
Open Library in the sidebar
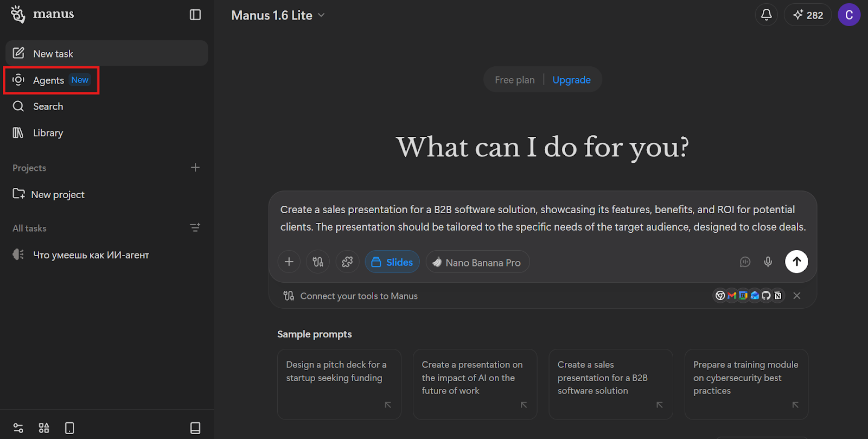pos(48,133)
